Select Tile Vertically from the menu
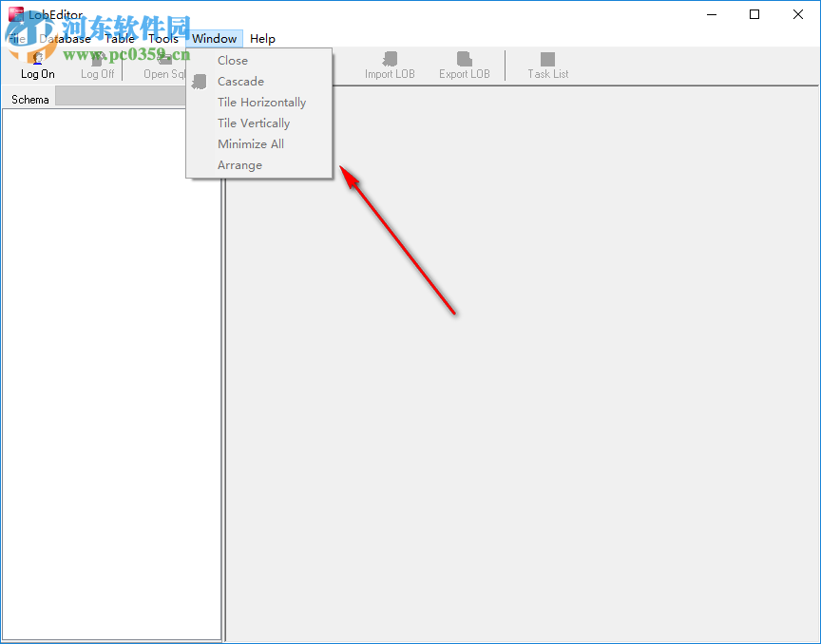Screen dimensions: 821x644 254,123
